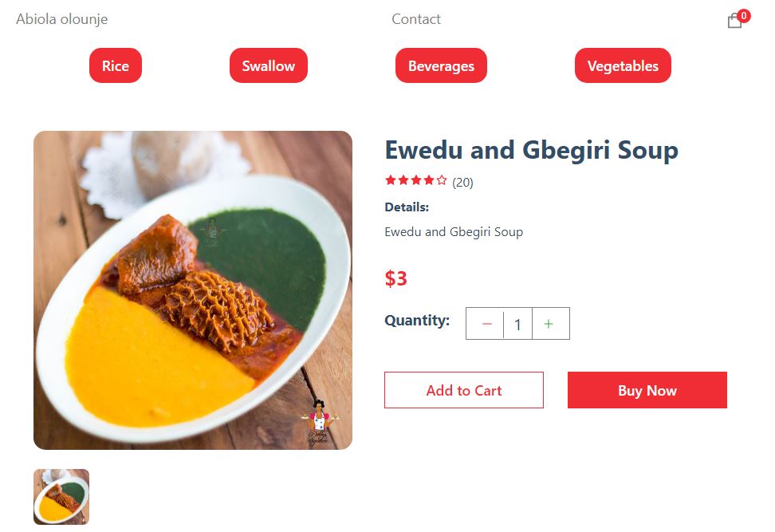Open the shopping cart bag icon
This screenshot has width=775, height=532.
[x=734, y=22]
